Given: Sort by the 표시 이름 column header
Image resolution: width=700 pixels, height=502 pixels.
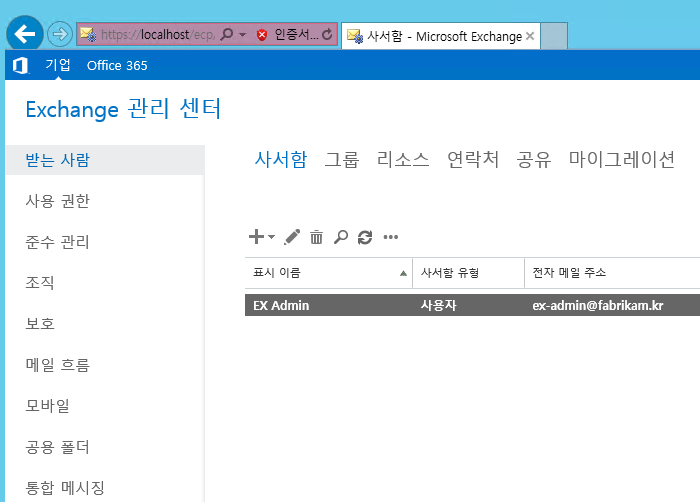Looking at the screenshot, I should tap(329, 272).
